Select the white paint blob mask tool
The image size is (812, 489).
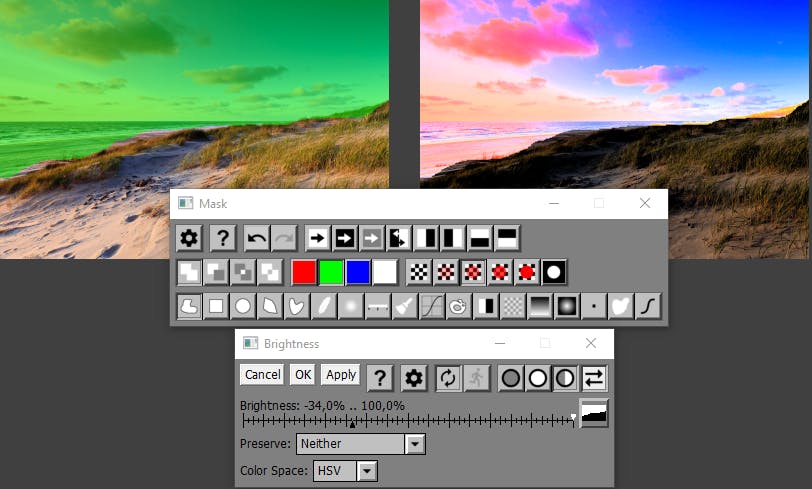621,306
